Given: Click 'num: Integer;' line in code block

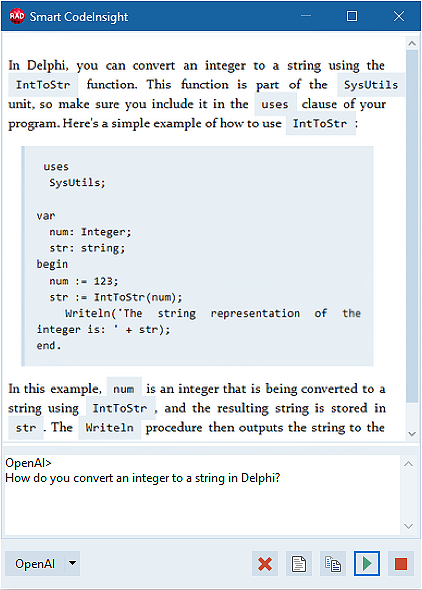Looking at the screenshot, I should click(90, 232).
